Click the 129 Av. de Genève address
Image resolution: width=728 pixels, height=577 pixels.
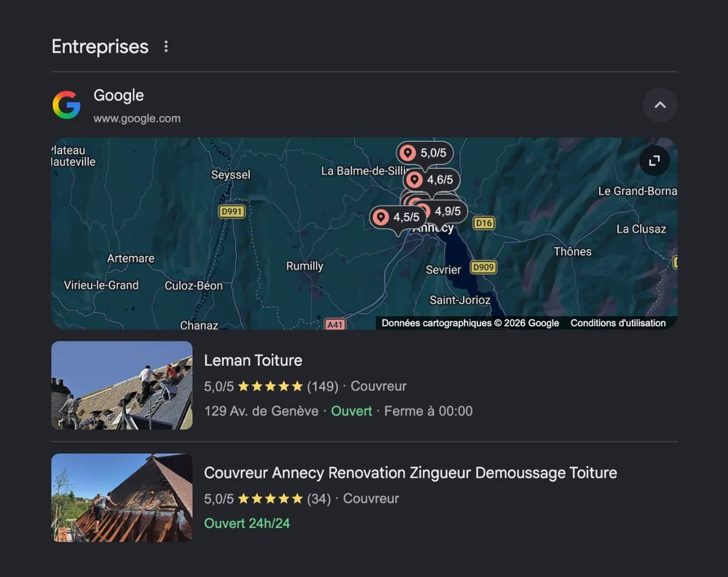coord(261,411)
